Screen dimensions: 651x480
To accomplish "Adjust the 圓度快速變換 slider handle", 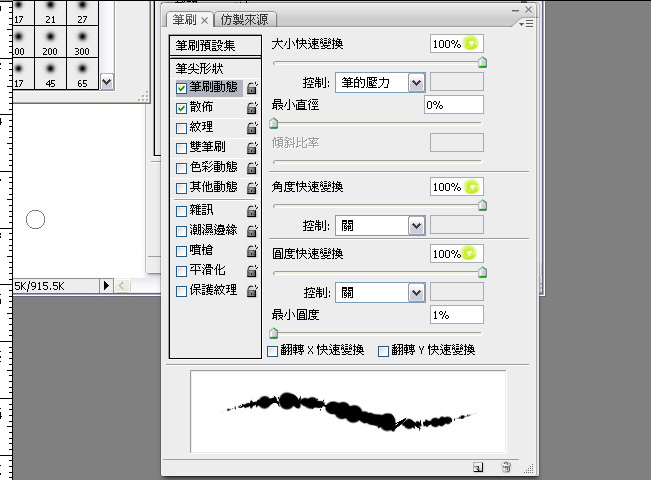I will 482,272.
